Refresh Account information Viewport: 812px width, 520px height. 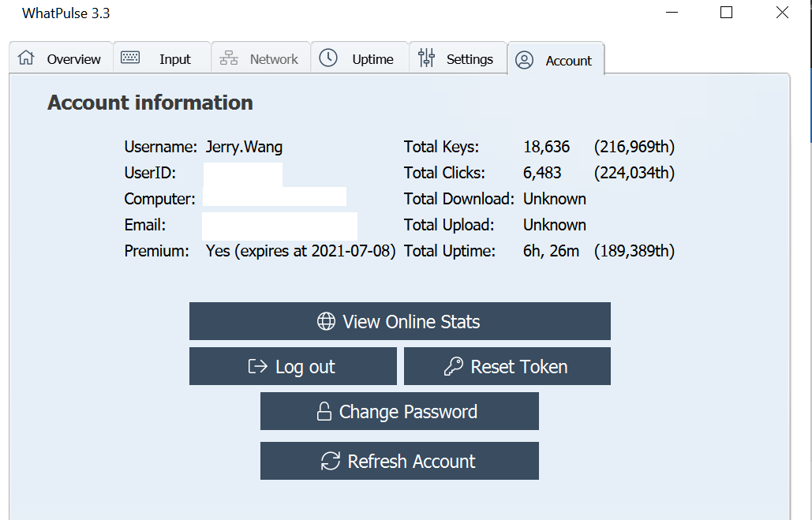[x=399, y=461]
